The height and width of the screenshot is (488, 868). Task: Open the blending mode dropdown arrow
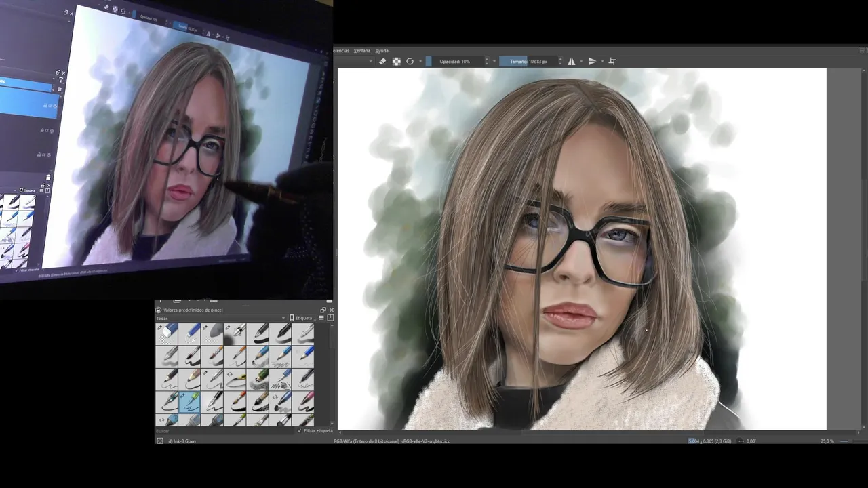tap(371, 61)
